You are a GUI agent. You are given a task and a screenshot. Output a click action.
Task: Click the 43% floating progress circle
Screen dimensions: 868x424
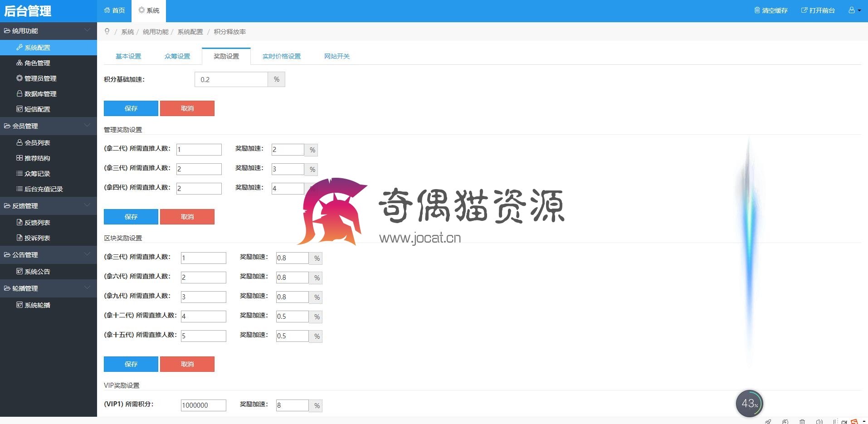click(x=749, y=403)
